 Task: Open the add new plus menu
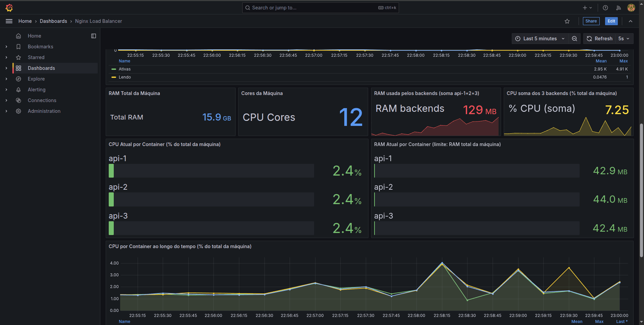tap(587, 8)
